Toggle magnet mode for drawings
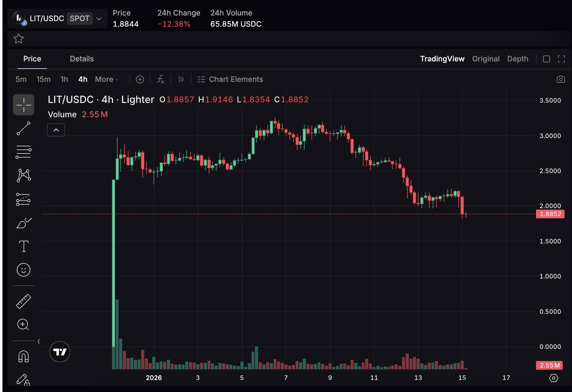 tap(23, 357)
